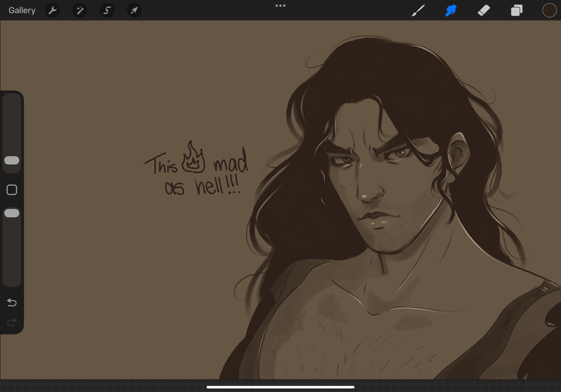Redo the undone stroke
The image size is (561, 392).
12,322
